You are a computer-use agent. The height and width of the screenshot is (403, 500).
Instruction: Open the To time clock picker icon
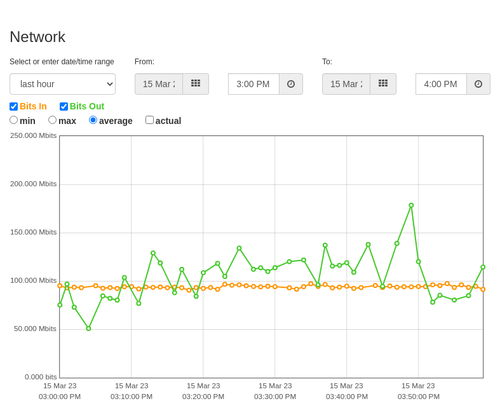tap(478, 84)
